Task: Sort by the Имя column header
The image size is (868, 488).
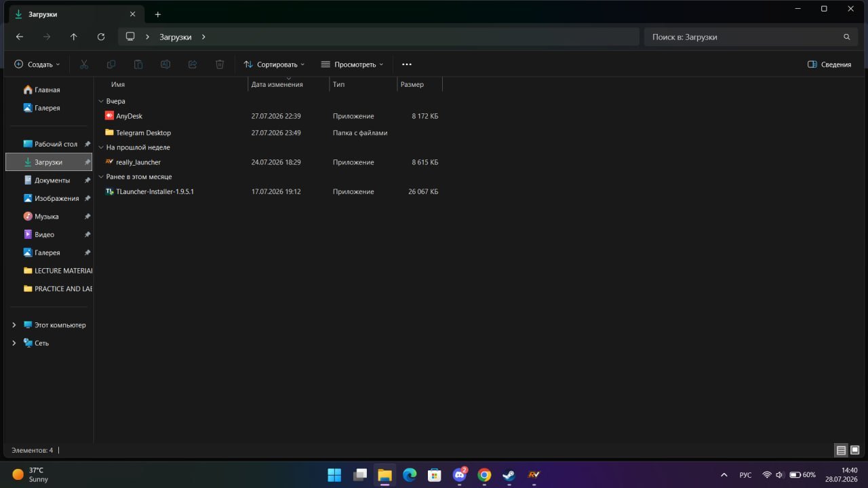Action: tap(118, 85)
